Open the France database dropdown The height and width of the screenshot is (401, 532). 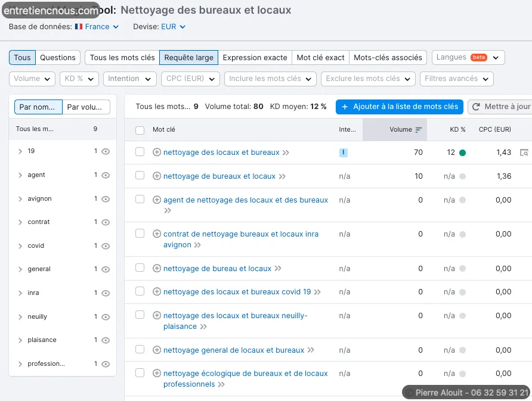(x=97, y=27)
